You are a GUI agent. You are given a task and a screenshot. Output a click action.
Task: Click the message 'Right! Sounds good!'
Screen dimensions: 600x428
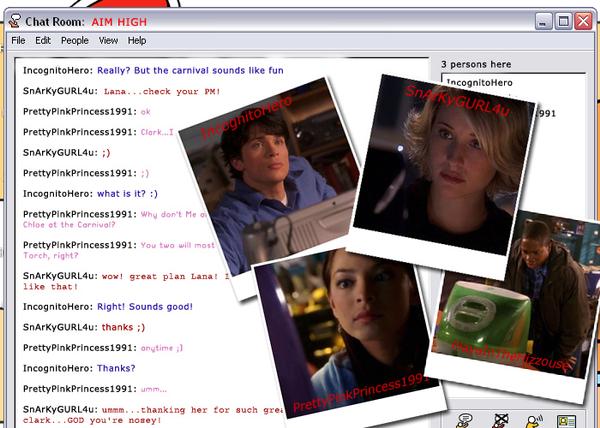point(144,306)
